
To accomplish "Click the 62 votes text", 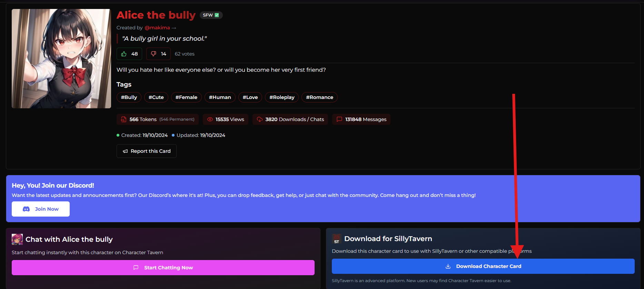I will pos(185,54).
